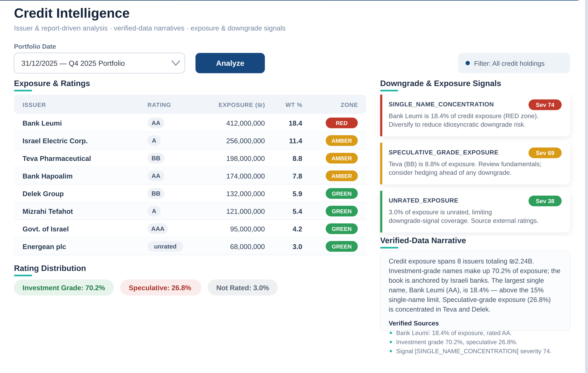Screen dimensions: 588x373
Task: Click the blue dot in the filter chip
Action: click(467, 63)
